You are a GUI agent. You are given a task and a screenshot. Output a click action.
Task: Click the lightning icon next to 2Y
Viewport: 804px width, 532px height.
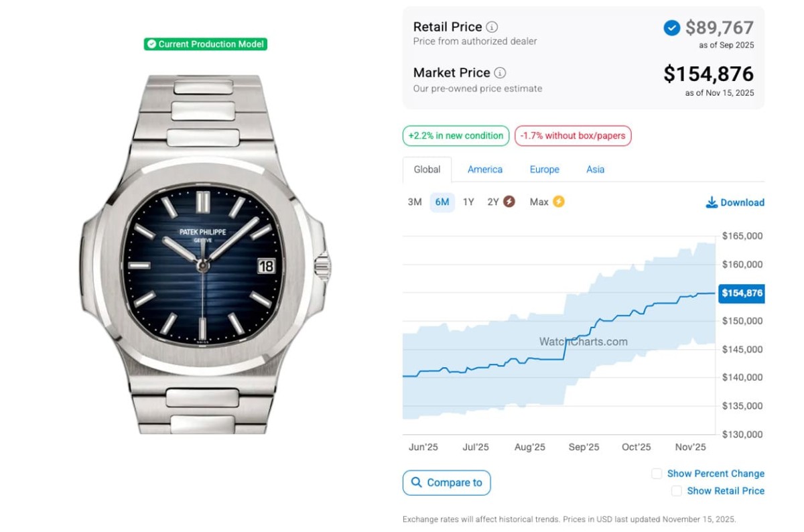click(509, 202)
